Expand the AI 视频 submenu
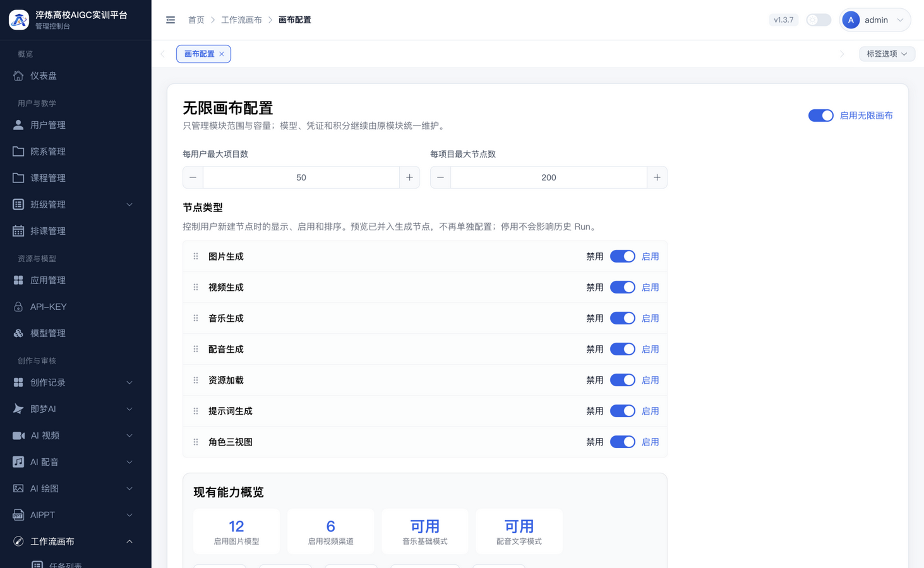The image size is (924, 568). (129, 435)
